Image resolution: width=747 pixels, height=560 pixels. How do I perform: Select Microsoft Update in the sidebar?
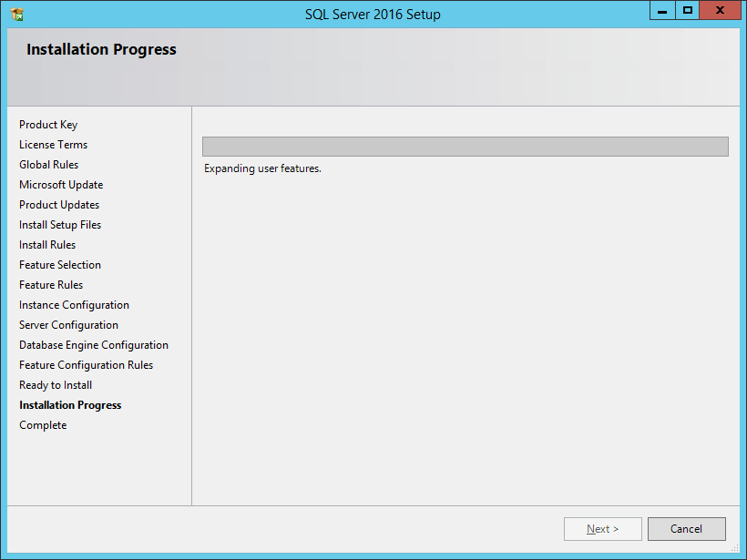pos(61,185)
